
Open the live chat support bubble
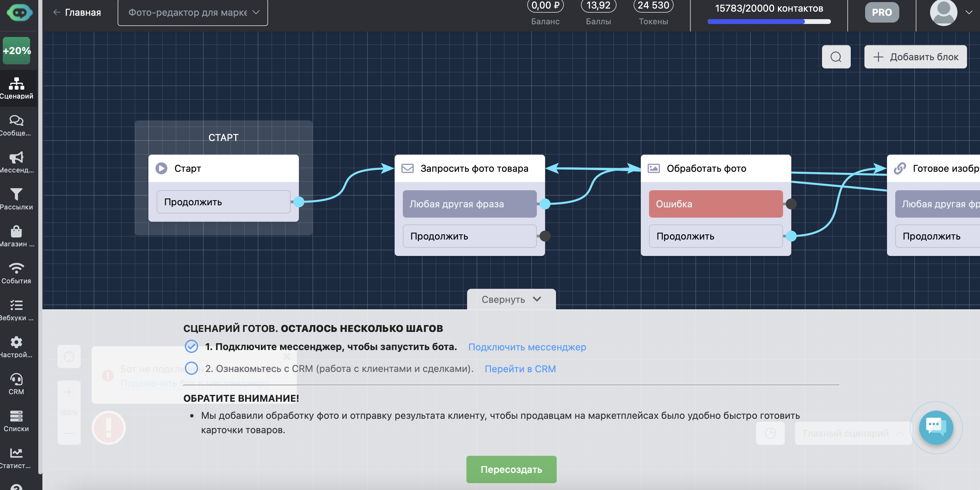[x=936, y=427]
